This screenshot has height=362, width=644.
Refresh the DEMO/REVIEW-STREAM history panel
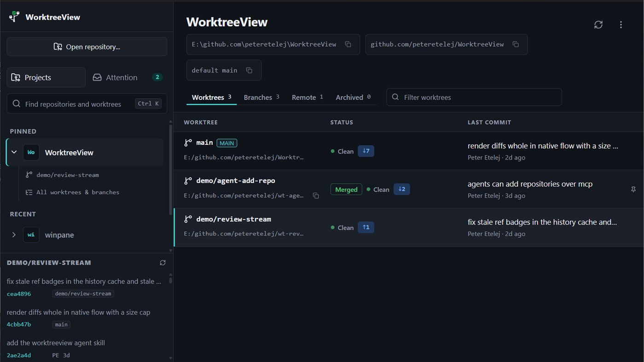(162, 263)
